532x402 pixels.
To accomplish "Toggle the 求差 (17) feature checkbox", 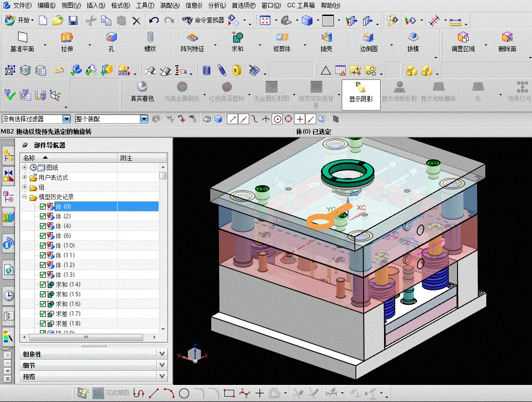I will 43,314.
